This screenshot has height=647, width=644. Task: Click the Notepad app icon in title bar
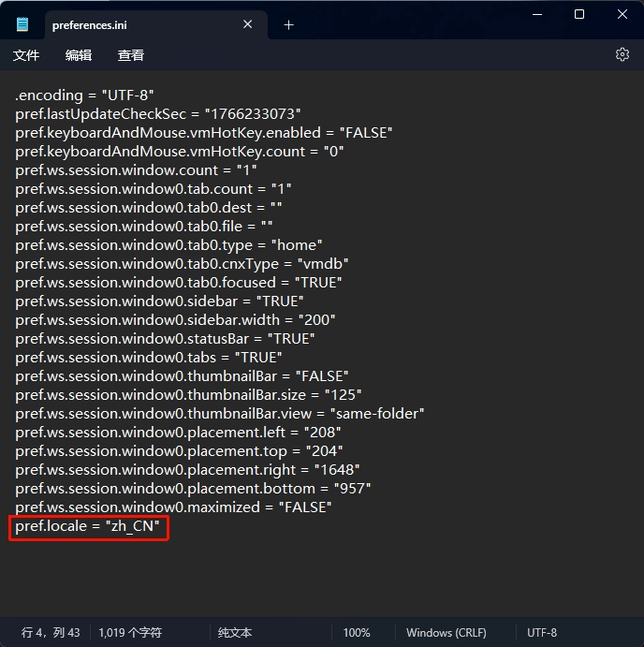22,25
